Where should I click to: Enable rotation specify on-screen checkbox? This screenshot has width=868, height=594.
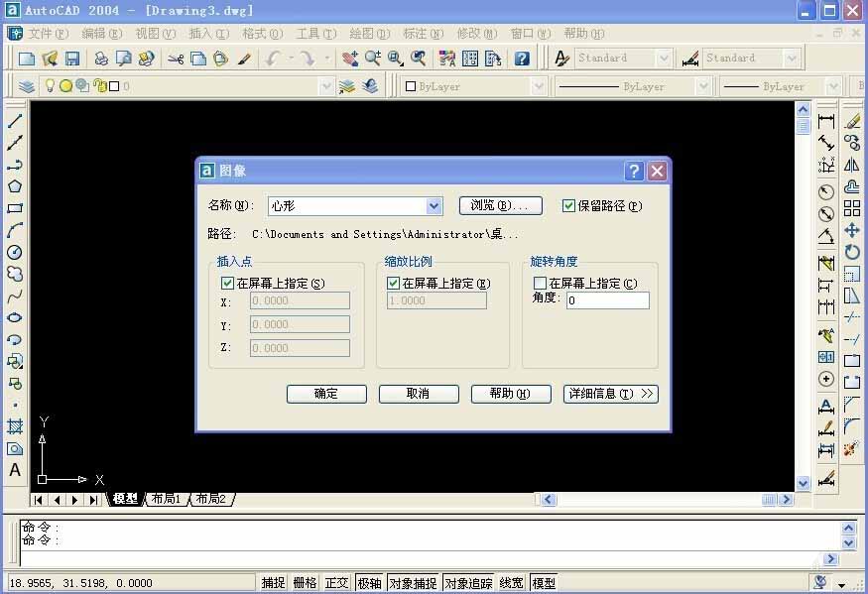coord(540,283)
